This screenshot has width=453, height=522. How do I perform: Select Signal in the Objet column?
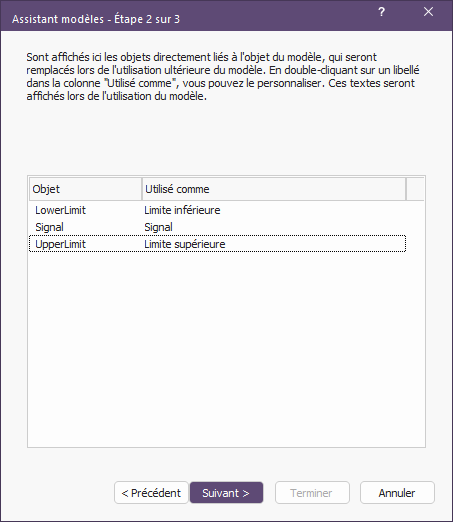click(49, 227)
